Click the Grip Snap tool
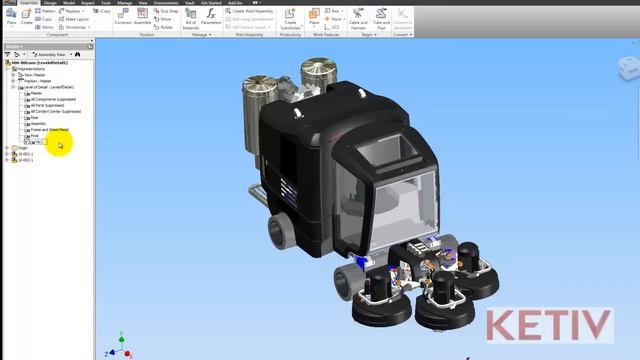Image resolution: width=640 pixels, height=360 pixels. click(166, 11)
